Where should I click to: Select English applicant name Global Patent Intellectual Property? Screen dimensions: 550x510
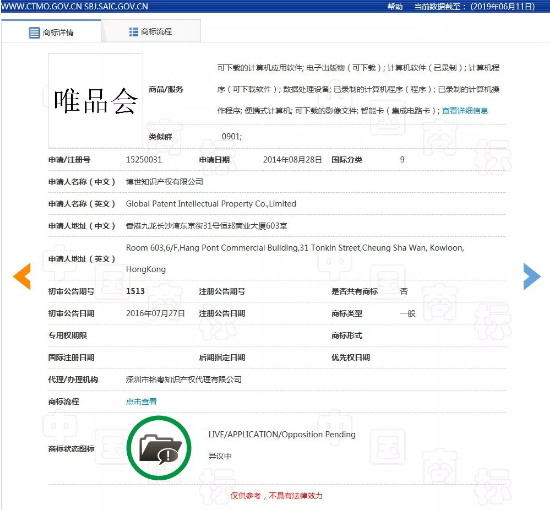click(211, 204)
